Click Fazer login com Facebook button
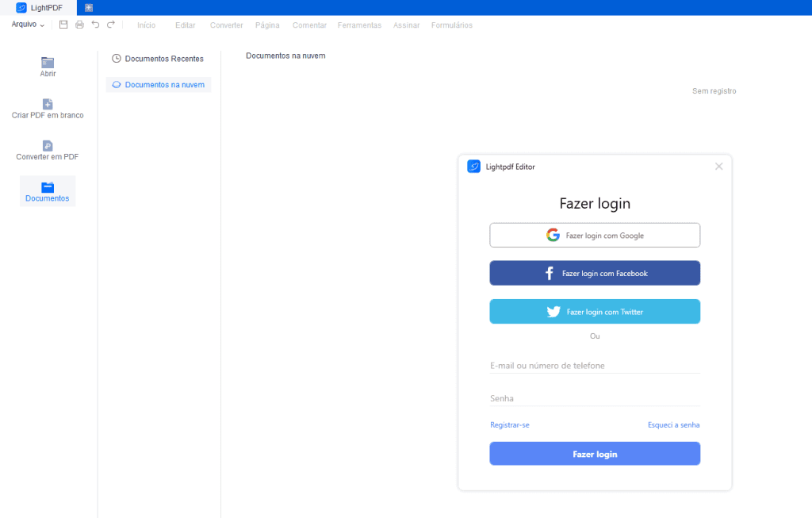The width and height of the screenshot is (812, 518). pos(595,273)
